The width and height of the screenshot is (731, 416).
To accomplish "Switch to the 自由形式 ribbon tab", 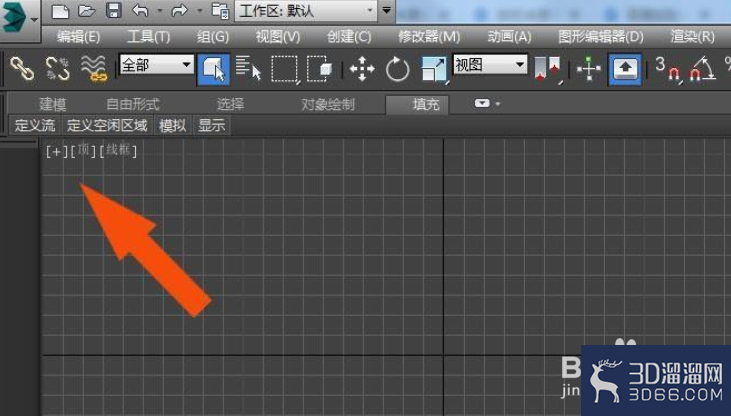I will tap(133, 104).
